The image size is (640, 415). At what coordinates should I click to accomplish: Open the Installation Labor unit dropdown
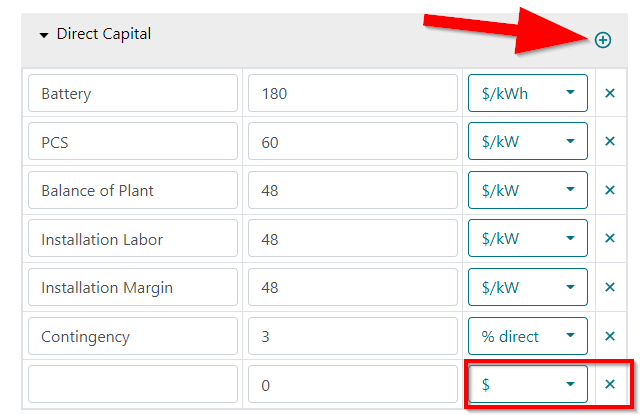(x=528, y=238)
